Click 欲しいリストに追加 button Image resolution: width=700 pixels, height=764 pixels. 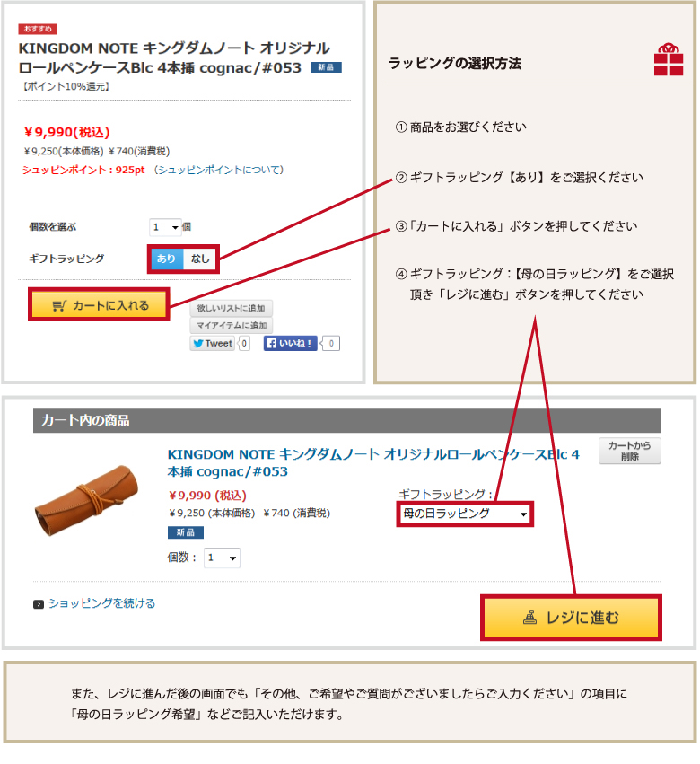[x=231, y=309]
